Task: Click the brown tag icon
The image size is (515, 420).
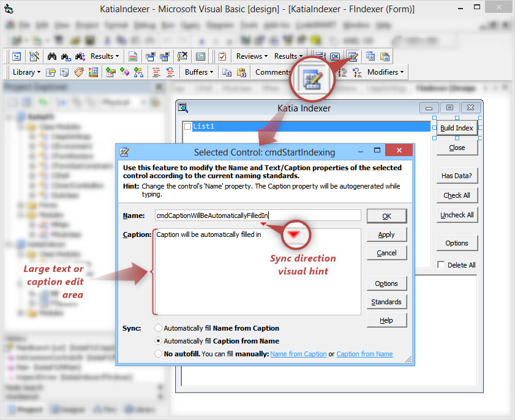Action: [79, 72]
